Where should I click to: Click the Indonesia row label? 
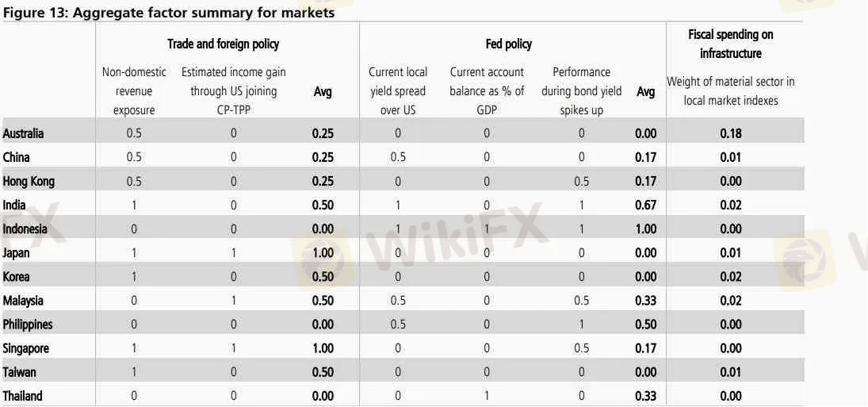pos(25,229)
